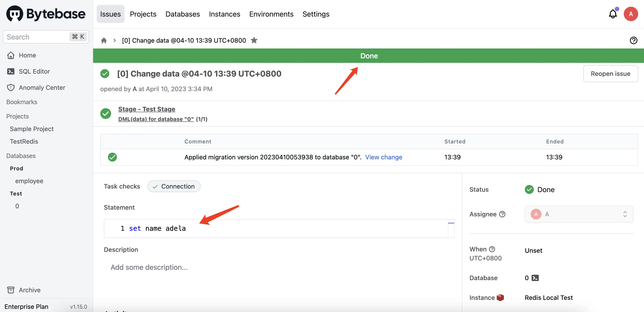This screenshot has height=312, width=644.
Task: Click the Assignee help icon
Action: pos(502,214)
